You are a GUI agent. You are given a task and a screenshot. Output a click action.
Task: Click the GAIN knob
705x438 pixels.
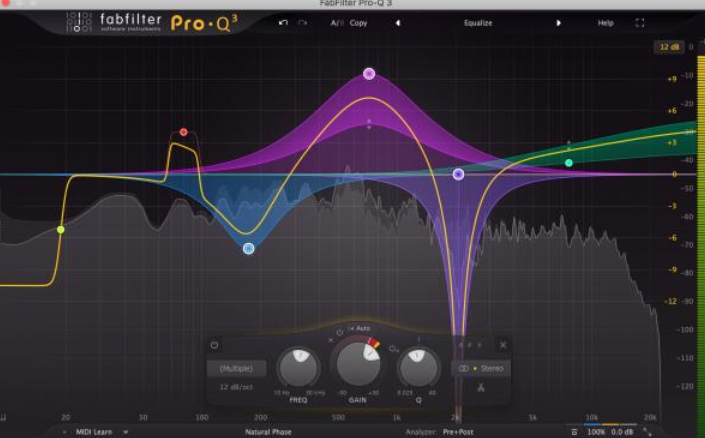(357, 363)
